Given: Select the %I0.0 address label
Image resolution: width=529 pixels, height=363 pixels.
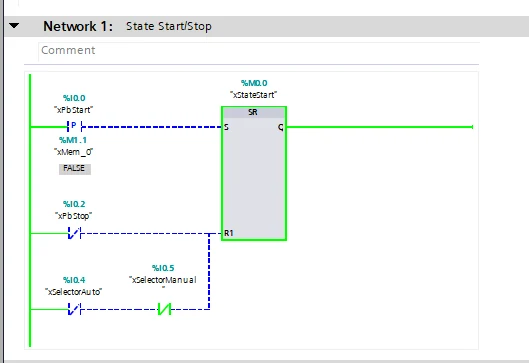Looking at the screenshot, I should coord(74,98).
